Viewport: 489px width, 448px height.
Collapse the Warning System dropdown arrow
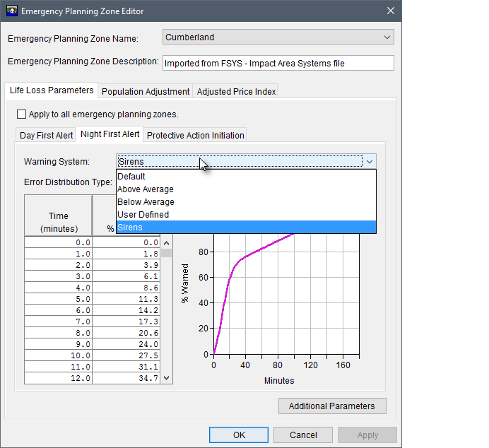[x=369, y=162]
